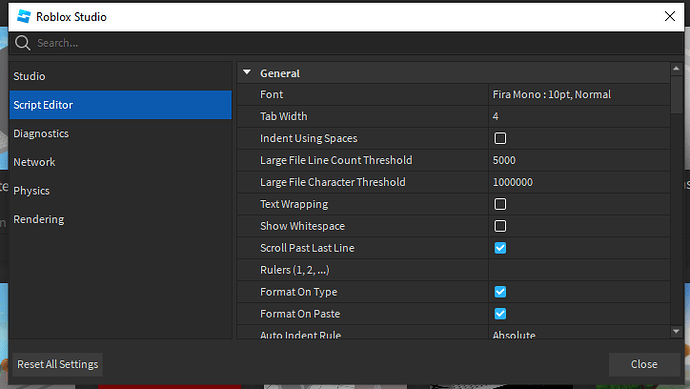The image size is (690, 389).
Task: Click the Close button
Action: coord(644,364)
